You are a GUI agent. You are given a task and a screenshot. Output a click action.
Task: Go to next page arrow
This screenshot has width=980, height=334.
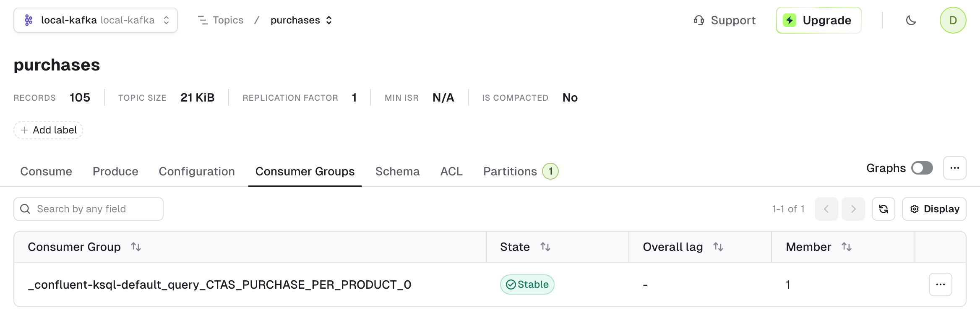[x=853, y=209]
